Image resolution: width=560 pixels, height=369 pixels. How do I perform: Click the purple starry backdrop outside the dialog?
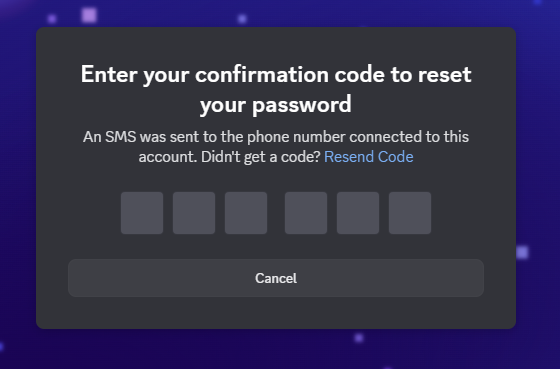18,179
